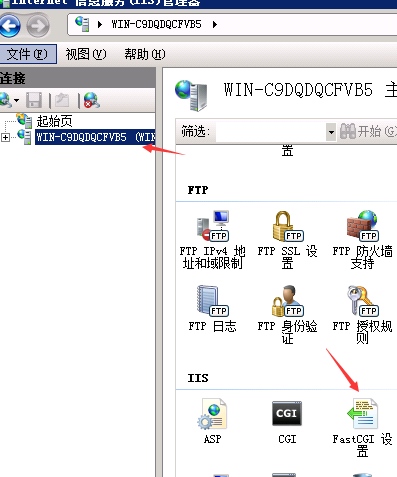Open the CGI feature icon

pos(287,413)
